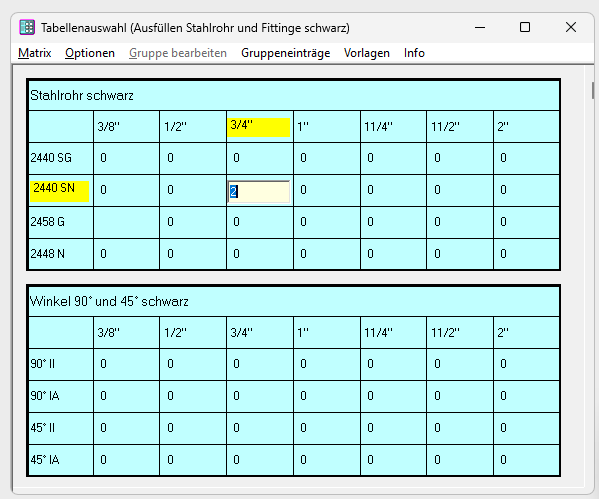Click the vertical scrollbar thumb on the right
The image size is (599, 499).
[593, 91]
